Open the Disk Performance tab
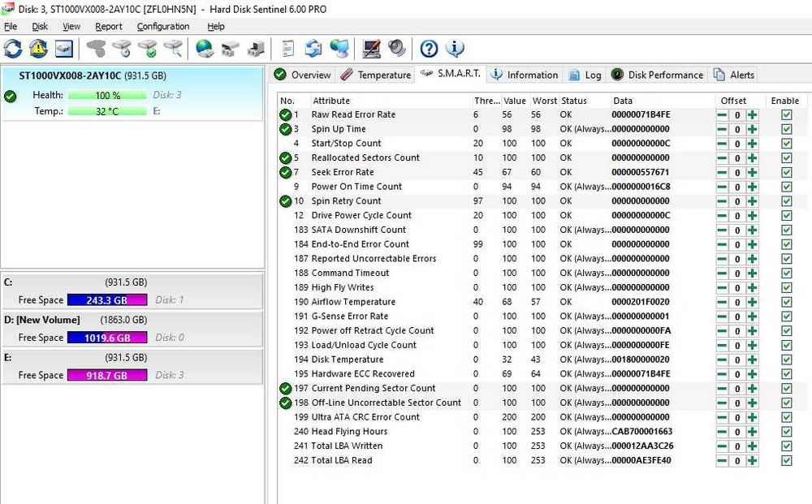The height and width of the screenshot is (504, 812). tap(658, 75)
